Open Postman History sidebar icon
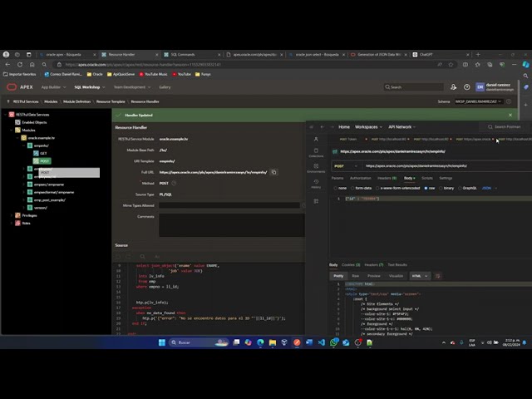The image size is (532, 399). (x=316, y=184)
